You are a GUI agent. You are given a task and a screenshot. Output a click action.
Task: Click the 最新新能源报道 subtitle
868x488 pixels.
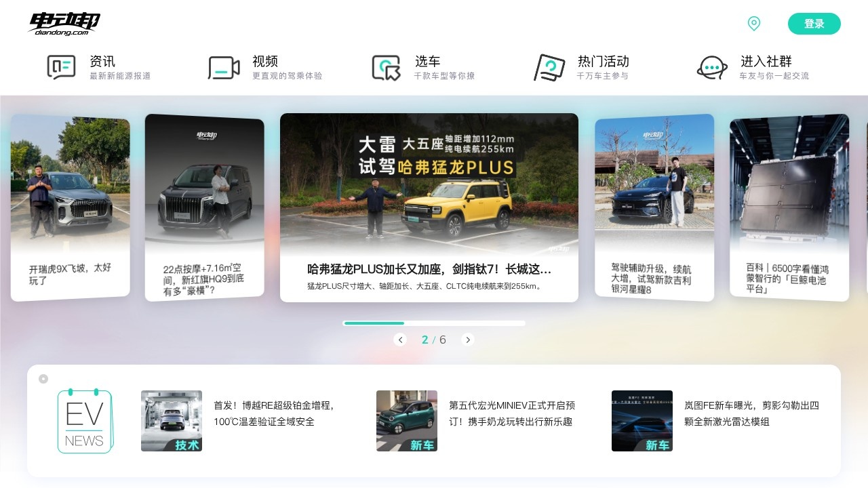pyautogui.click(x=120, y=76)
